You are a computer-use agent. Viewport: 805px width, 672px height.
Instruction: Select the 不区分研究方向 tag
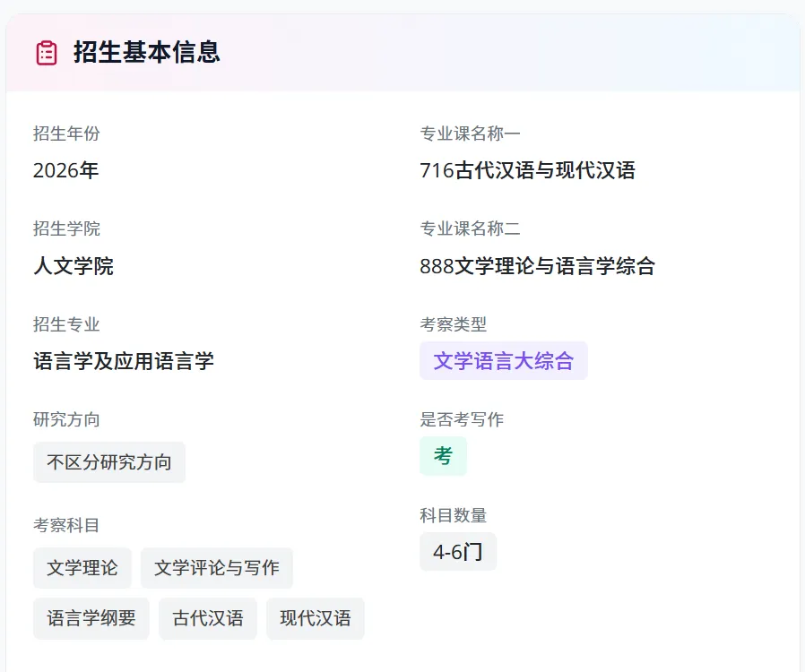click(109, 462)
